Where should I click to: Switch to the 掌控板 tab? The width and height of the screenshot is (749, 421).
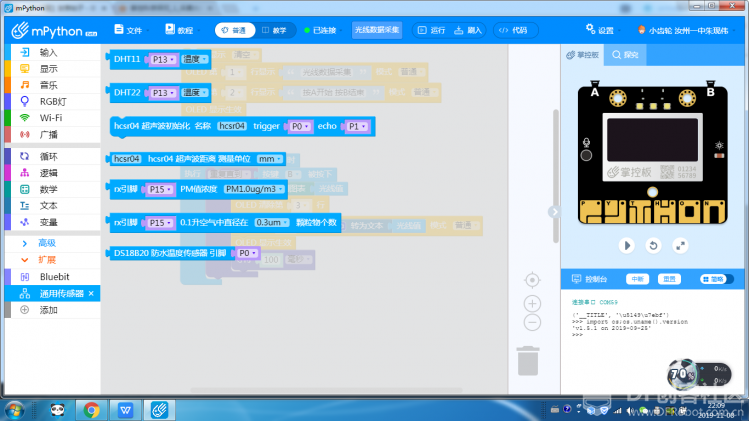[582, 55]
